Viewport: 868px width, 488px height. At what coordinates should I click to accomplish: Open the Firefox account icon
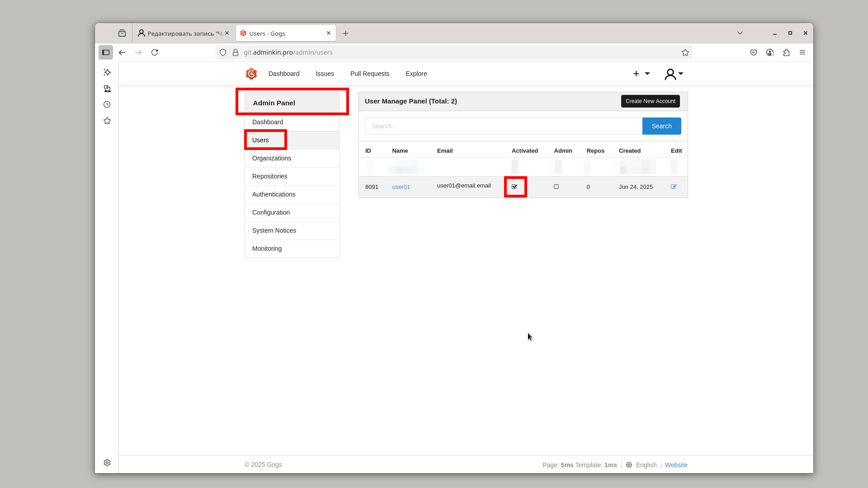[770, 52]
